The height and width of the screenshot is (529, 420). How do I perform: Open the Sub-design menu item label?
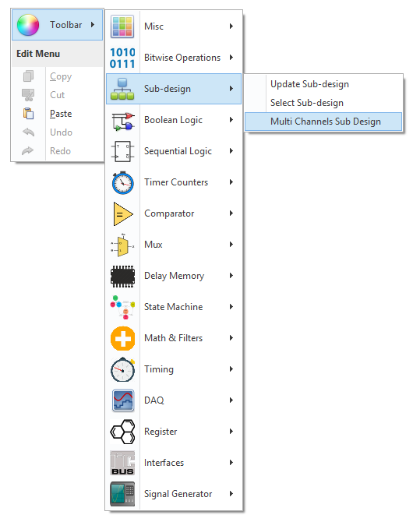click(168, 89)
